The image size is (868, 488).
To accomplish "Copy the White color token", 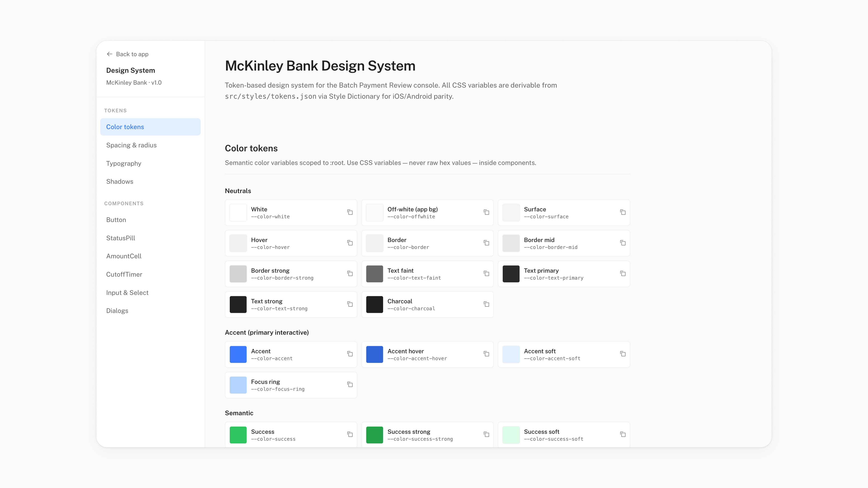I will pyautogui.click(x=350, y=212).
